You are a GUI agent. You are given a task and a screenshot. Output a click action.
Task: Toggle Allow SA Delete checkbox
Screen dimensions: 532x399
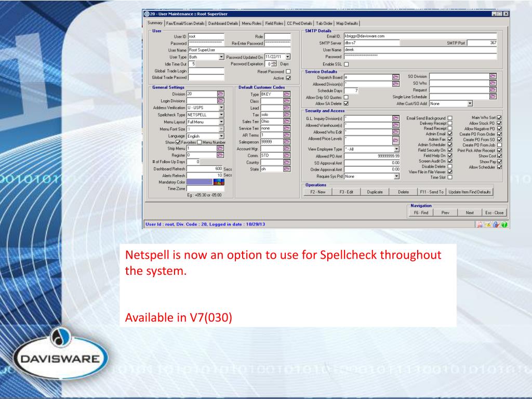click(x=346, y=103)
